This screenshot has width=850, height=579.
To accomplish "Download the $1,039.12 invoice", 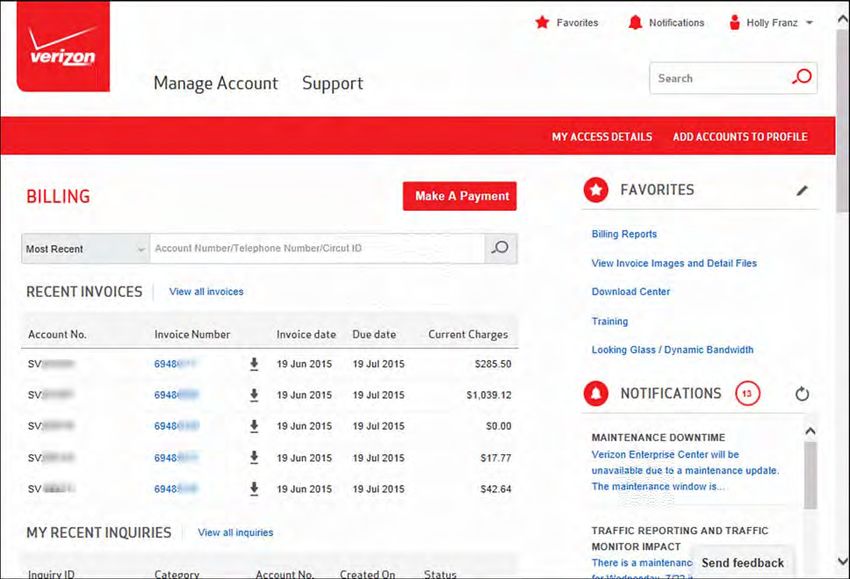I will pos(254,395).
